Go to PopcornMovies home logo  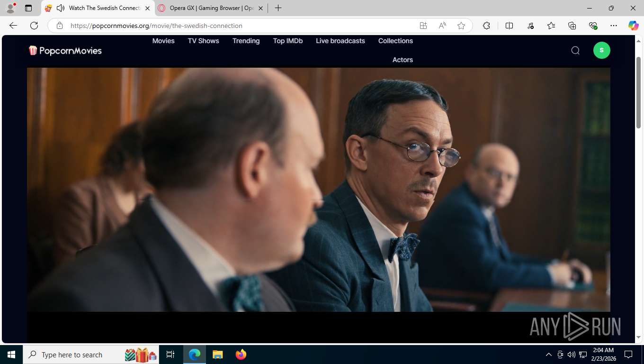click(65, 50)
